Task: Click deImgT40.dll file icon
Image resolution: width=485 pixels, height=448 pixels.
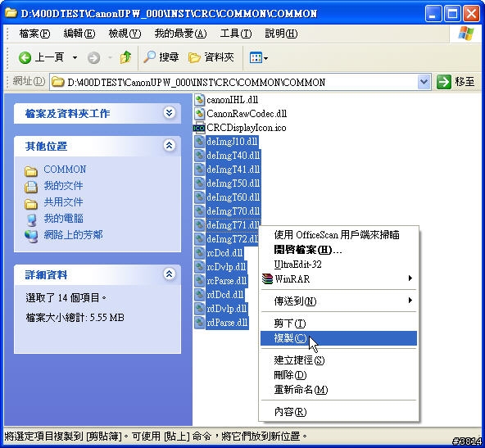Action: (x=200, y=156)
